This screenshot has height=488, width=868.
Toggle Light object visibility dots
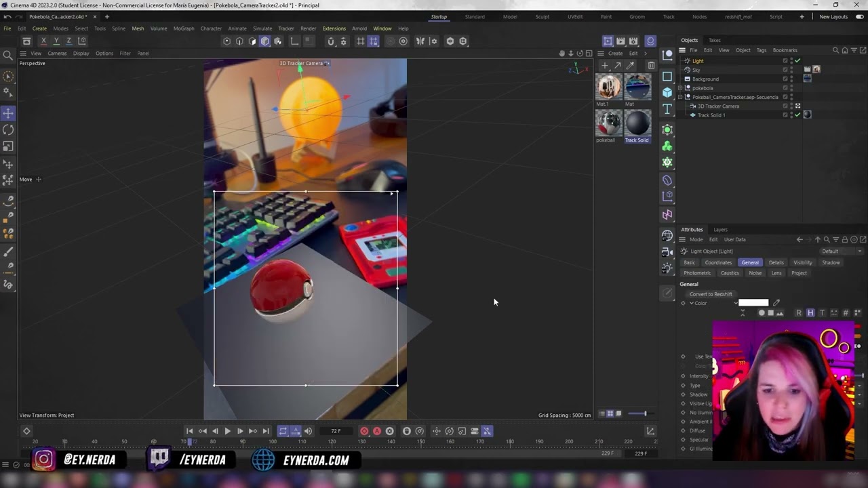(x=791, y=61)
